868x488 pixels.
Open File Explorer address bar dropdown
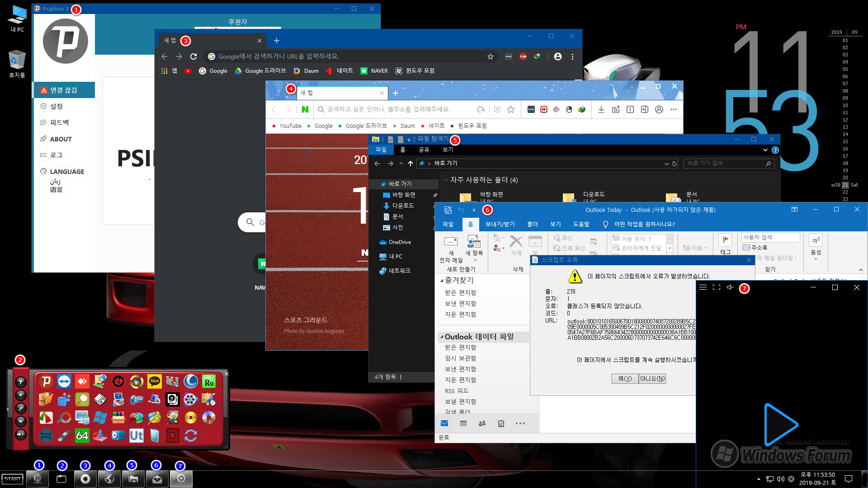(666, 164)
